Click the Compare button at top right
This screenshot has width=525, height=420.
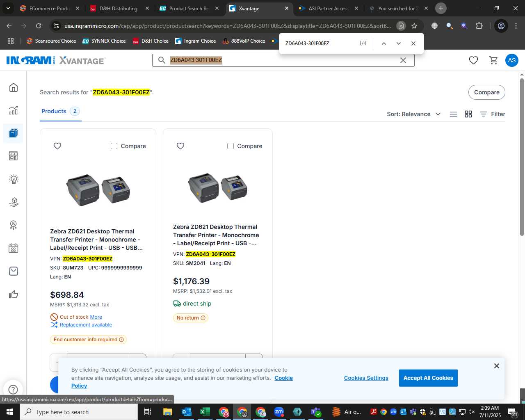coord(486,92)
